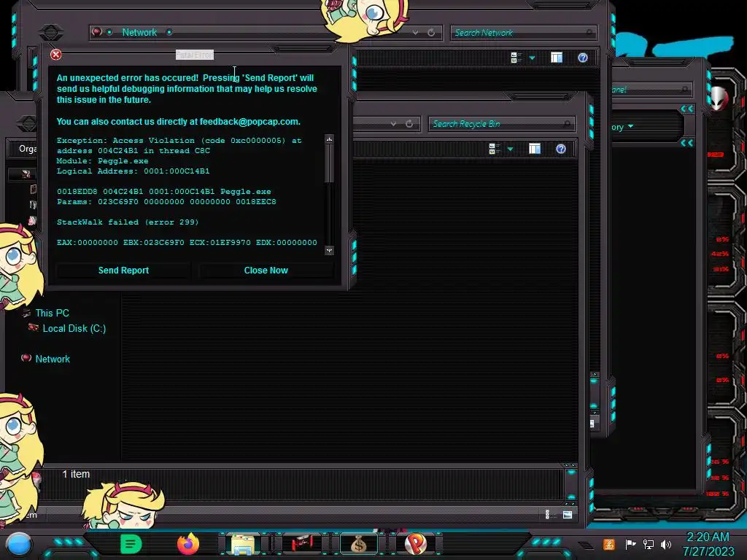Open the money bag app on taskbar
This screenshot has height=560, width=747.
pyautogui.click(x=358, y=544)
